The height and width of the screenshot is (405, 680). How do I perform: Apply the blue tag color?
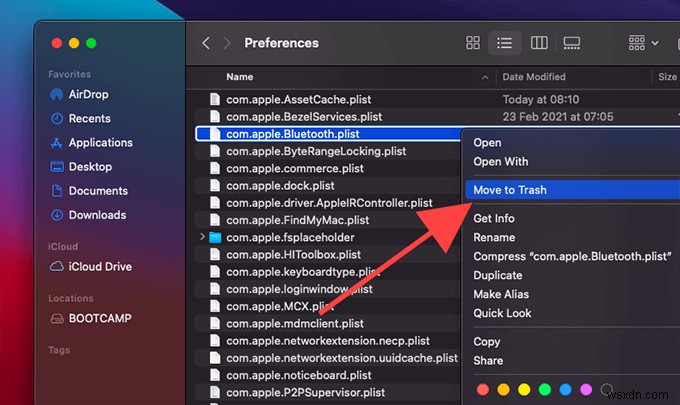[x=565, y=389]
